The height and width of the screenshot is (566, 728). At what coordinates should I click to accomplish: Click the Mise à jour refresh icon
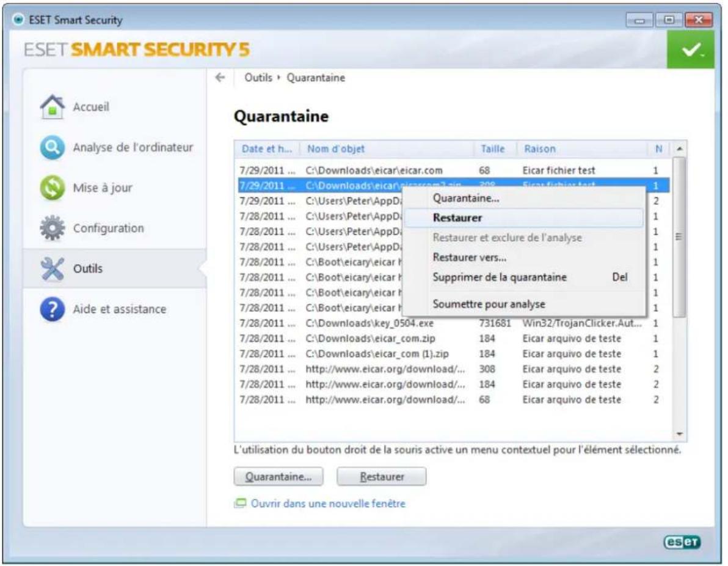(52, 188)
